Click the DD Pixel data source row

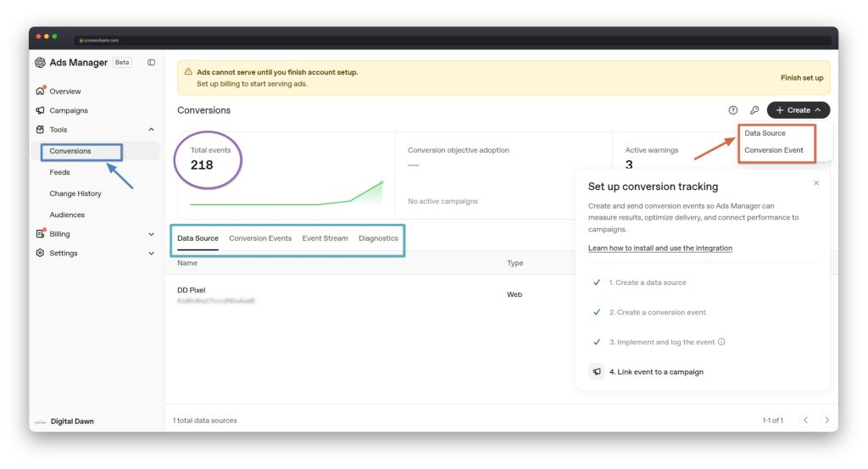[x=376, y=294]
